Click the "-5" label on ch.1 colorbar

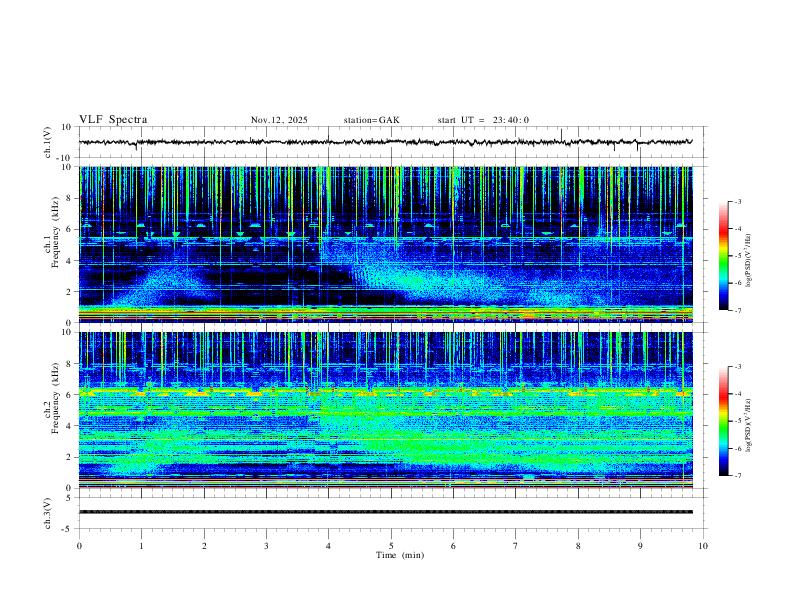pyautogui.click(x=737, y=256)
